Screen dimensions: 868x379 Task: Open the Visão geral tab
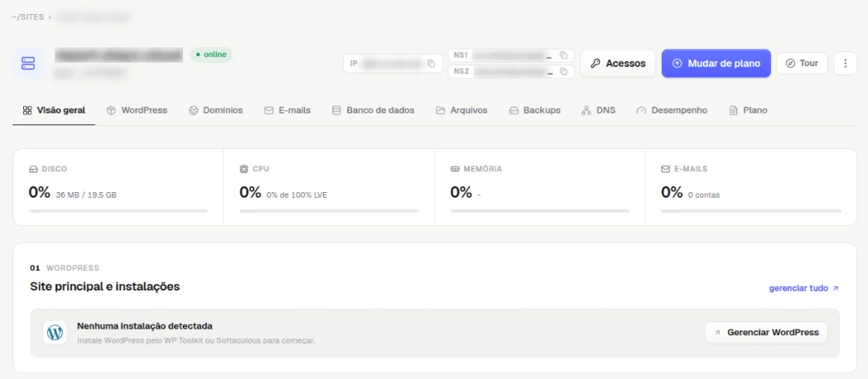point(54,110)
